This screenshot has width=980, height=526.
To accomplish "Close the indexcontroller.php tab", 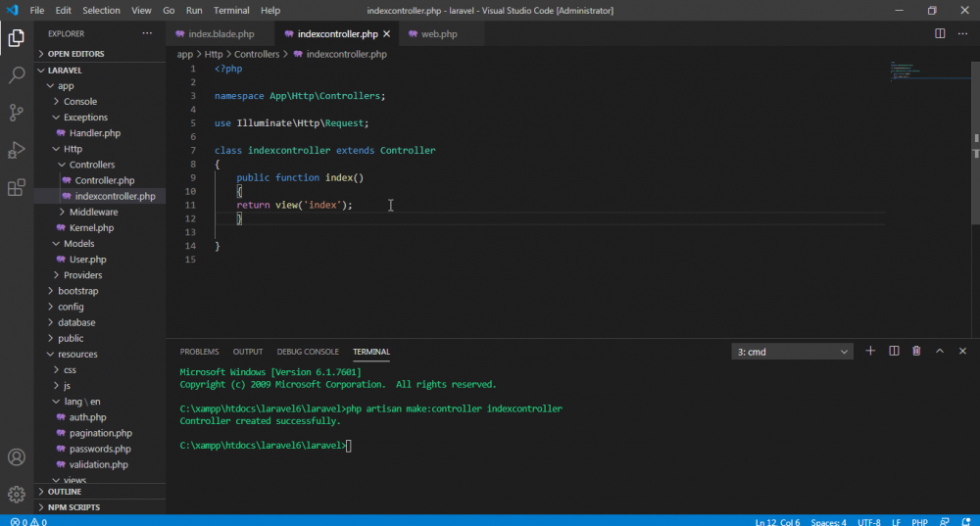I will (386, 33).
